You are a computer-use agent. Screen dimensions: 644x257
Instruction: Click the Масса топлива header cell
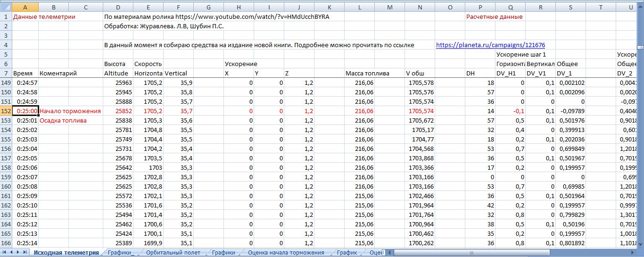[367, 73]
